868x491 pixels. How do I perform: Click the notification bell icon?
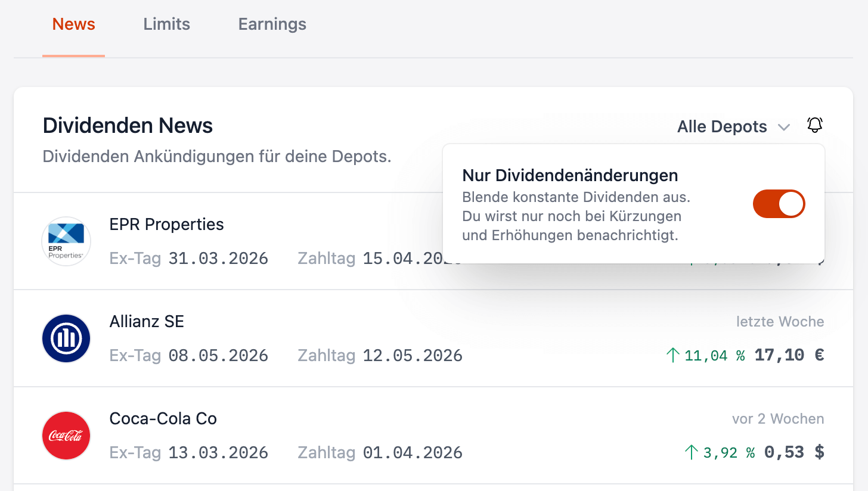coord(814,125)
